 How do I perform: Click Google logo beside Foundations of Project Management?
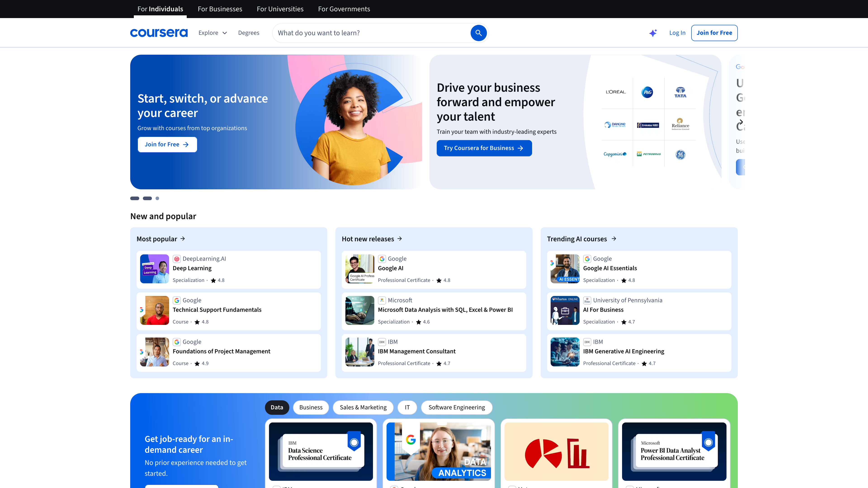pyautogui.click(x=177, y=342)
